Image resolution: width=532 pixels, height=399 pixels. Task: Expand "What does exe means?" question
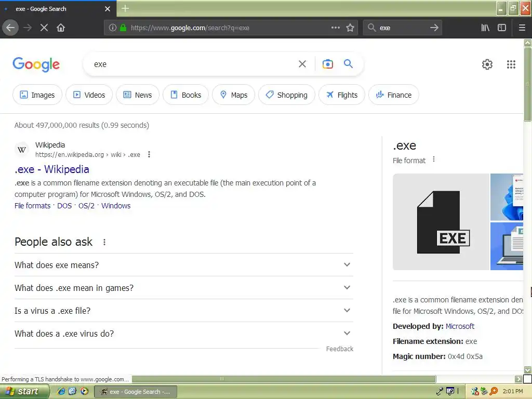[183, 264]
